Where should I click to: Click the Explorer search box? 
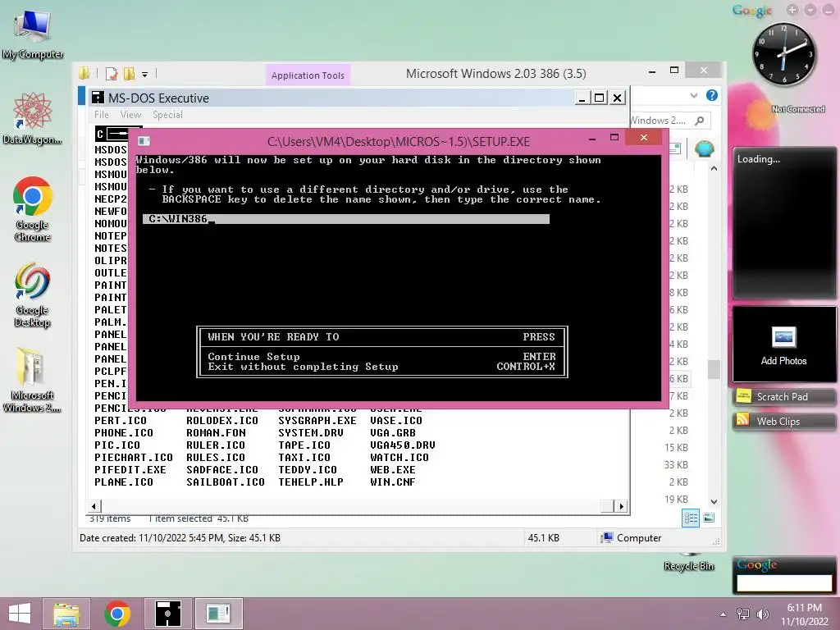click(x=669, y=121)
